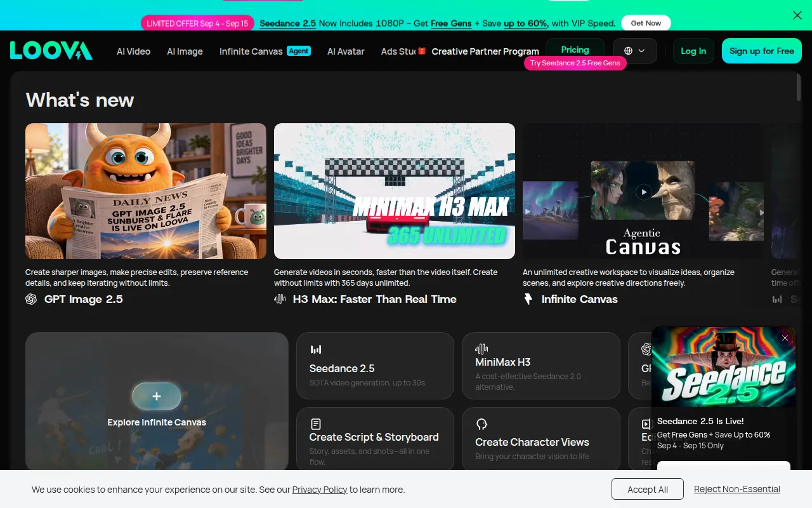The height and width of the screenshot is (508, 812).
Task: Open the Infinite Canvas nav item
Action: [x=251, y=51]
